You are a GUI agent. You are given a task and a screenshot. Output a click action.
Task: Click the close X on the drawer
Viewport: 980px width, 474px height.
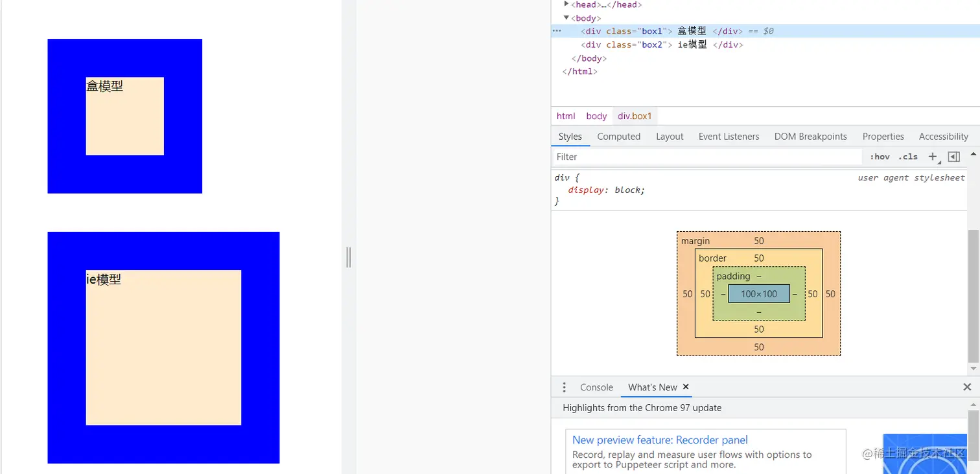[966, 387]
